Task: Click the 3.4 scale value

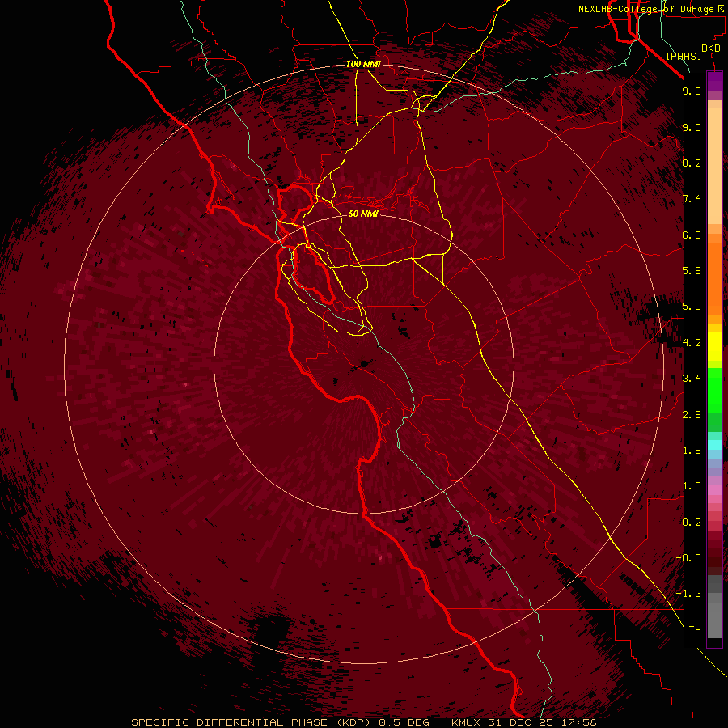Action: [692, 379]
